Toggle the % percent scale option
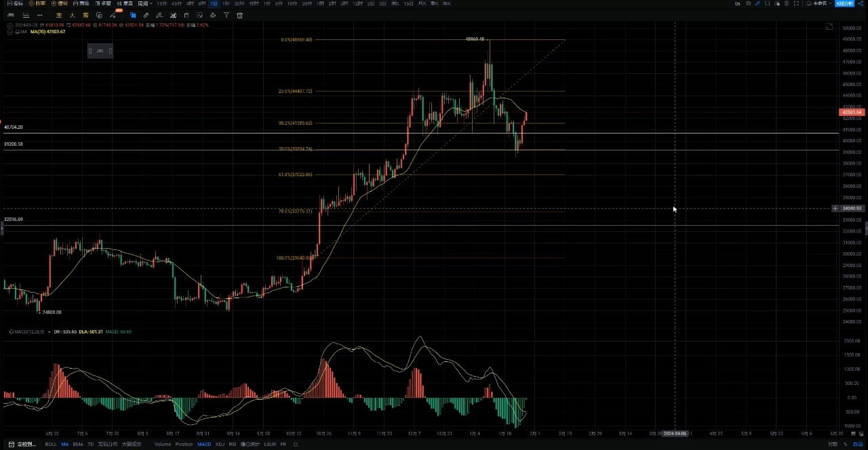 [x=844, y=445]
